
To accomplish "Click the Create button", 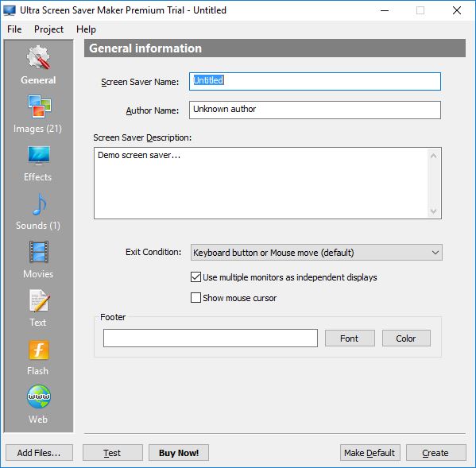I will pos(436,453).
